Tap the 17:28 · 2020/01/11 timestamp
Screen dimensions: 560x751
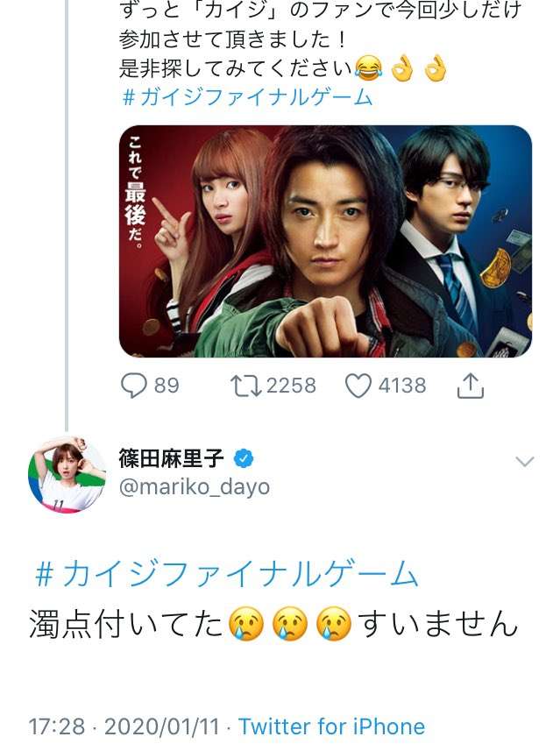coord(125,726)
